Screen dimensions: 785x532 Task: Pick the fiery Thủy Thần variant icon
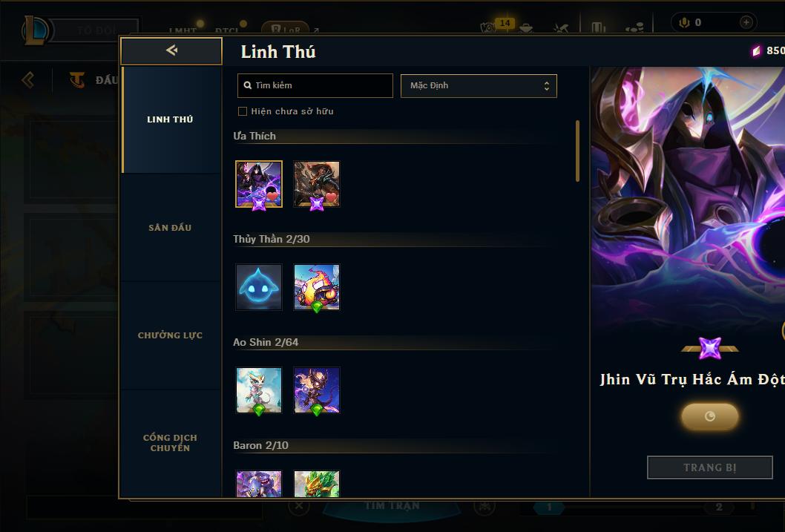tap(316, 287)
